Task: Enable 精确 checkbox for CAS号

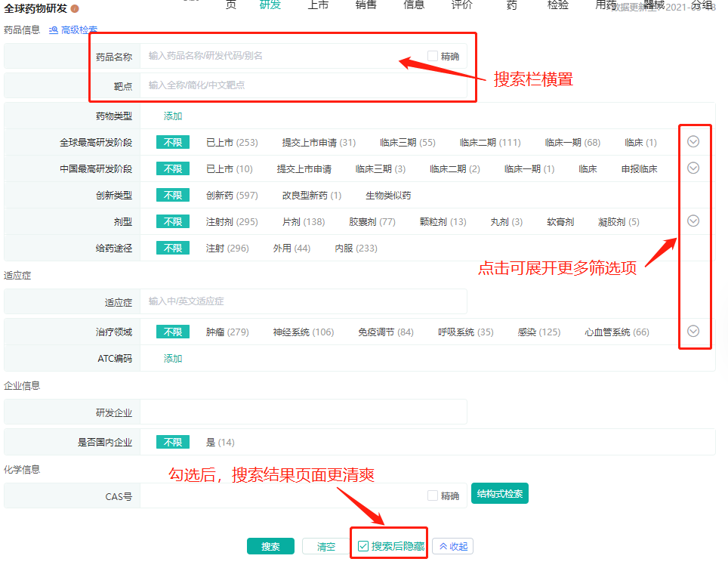Action: 433,495
